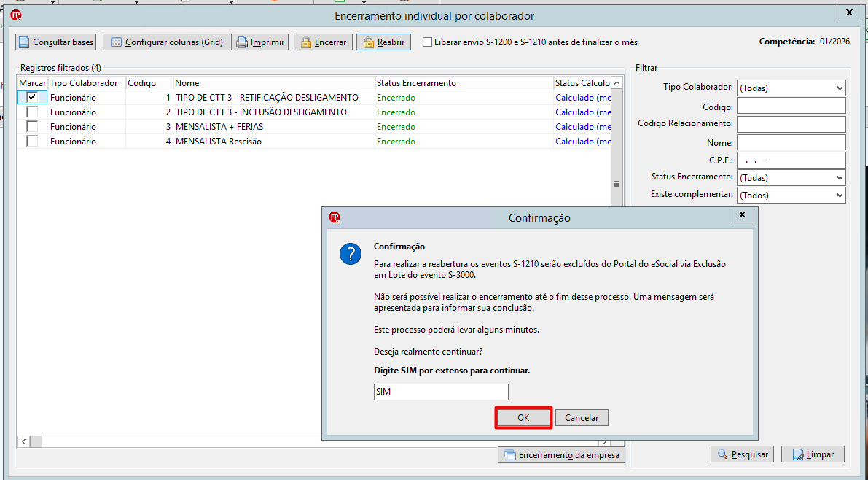This screenshot has width=868, height=480.
Task: Click the Cancelar button in dialog
Action: coord(582,418)
